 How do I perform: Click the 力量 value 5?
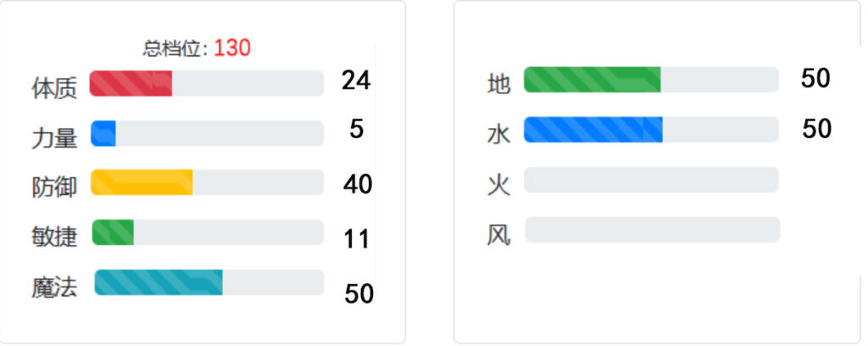click(357, 129)
